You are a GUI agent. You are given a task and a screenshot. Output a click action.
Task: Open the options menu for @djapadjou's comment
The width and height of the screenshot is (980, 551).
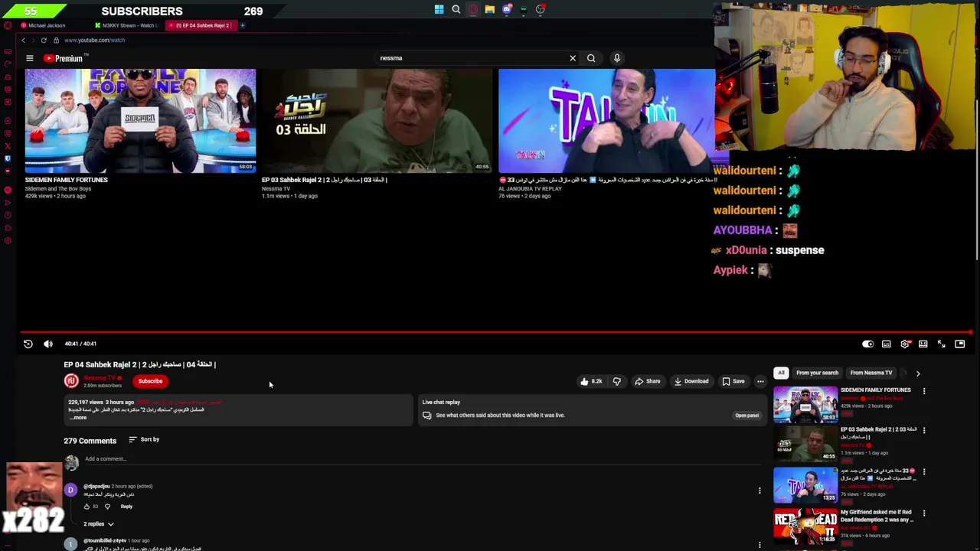click(x=759, y=491)
